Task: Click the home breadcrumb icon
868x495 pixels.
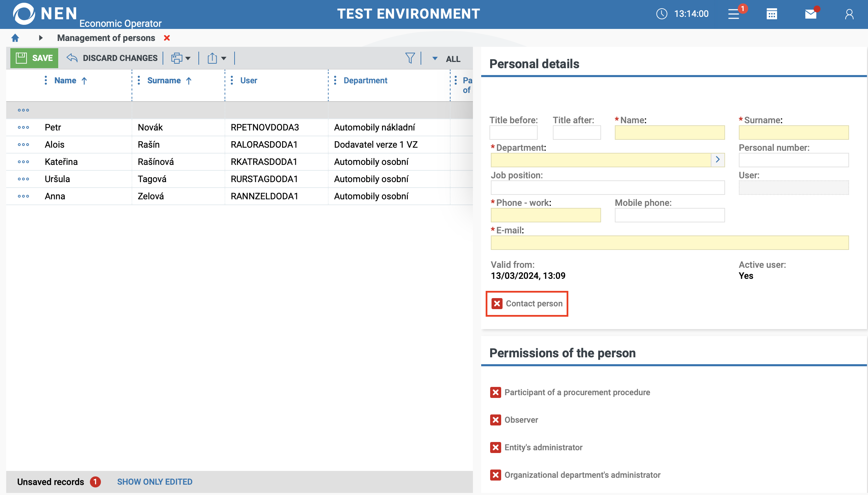Action: tap(15, 38)
